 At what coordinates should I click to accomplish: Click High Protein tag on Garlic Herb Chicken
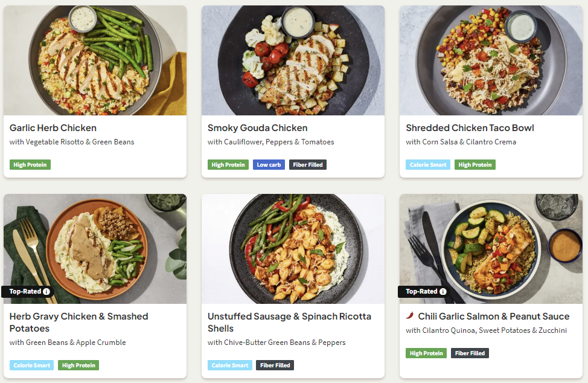pos(30,165)
